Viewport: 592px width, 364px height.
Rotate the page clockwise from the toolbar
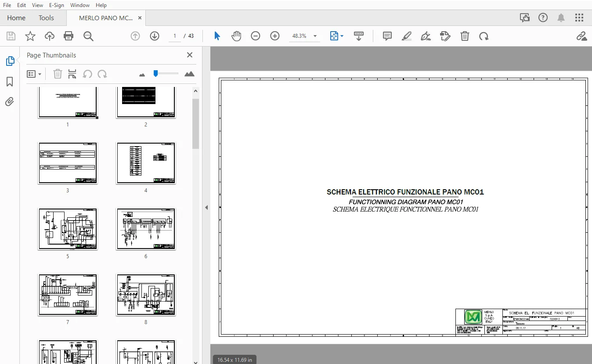click(484, 36)
